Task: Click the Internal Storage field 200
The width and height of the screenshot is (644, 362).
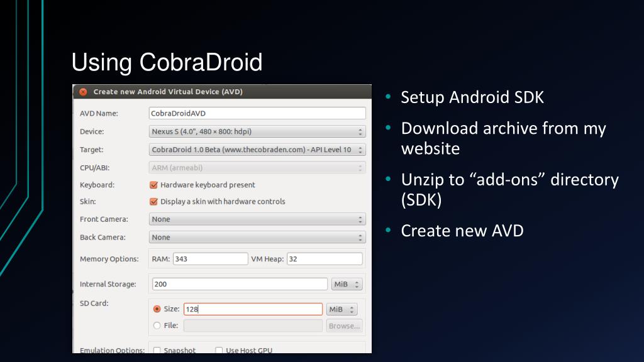Action: tap(240, 284)
